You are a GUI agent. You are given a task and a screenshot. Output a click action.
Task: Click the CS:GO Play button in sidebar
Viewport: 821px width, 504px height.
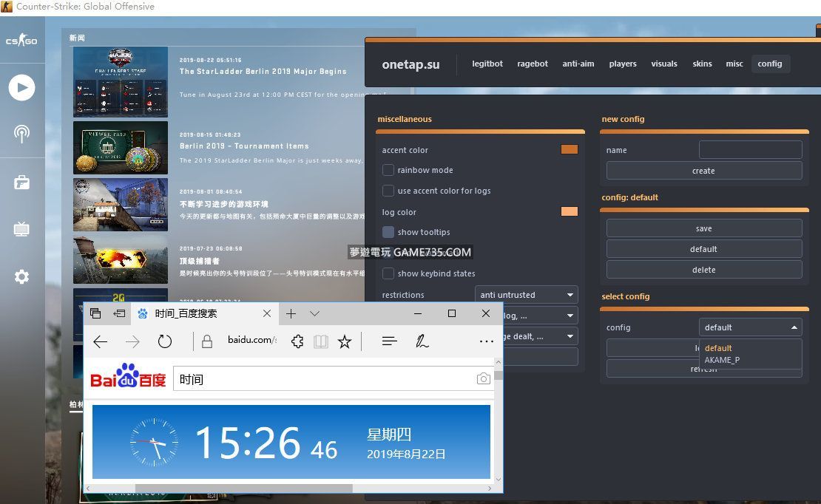tap(21, 88)
